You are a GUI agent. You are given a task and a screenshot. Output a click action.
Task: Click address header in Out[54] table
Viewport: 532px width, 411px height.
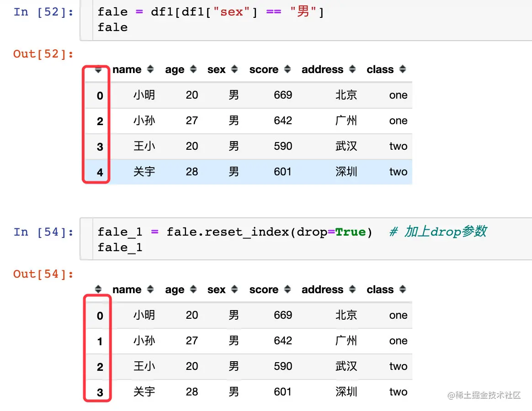tap(322, 289)
